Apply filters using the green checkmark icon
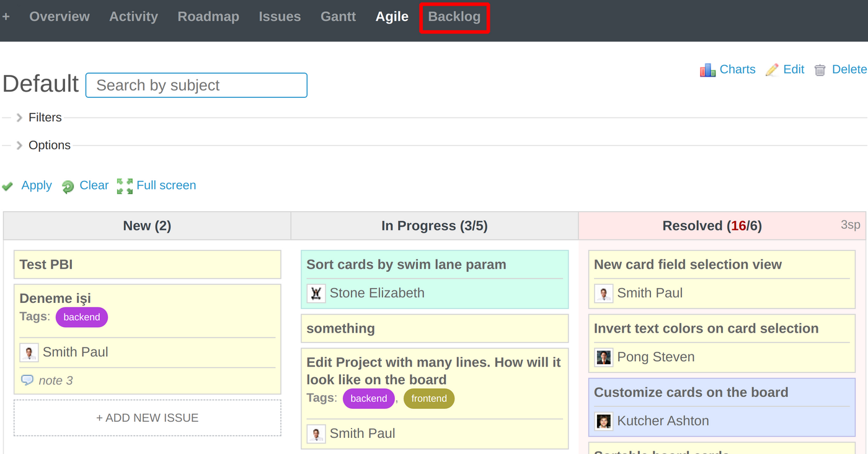Screen dimensions: 868x454 click(x=8, y=186)
